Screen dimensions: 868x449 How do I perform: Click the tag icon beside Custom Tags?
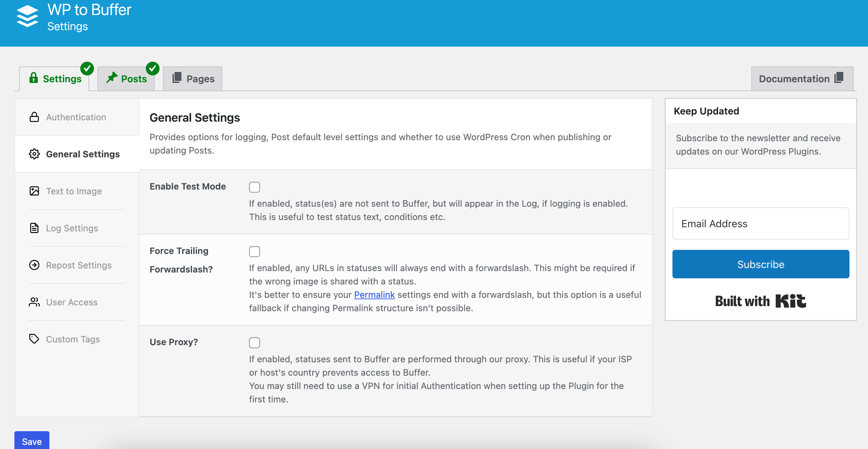34,339
